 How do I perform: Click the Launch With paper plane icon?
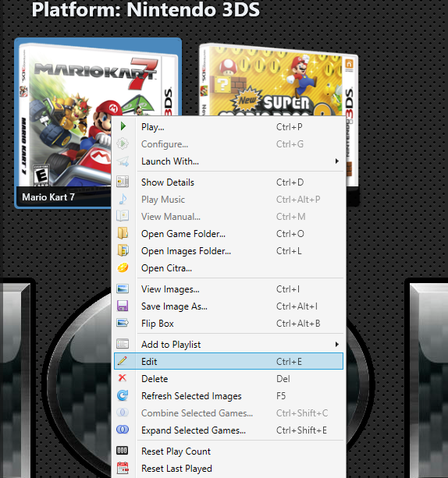click(123, 161)
